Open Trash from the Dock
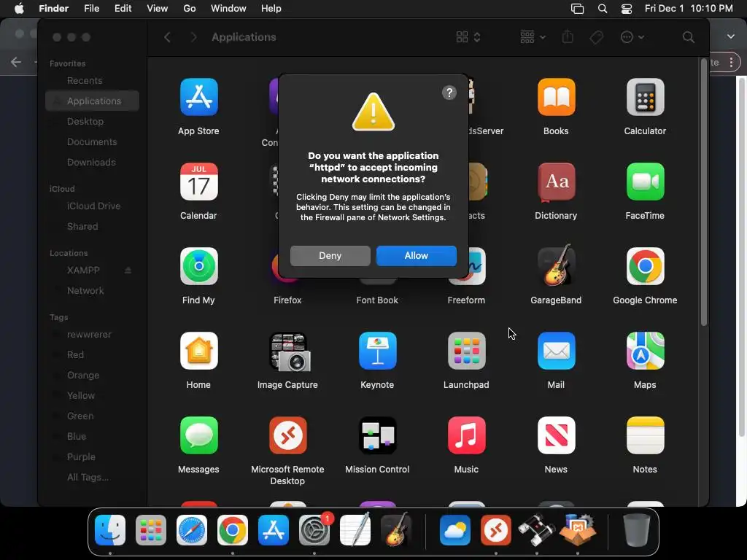 click(636, 530)
